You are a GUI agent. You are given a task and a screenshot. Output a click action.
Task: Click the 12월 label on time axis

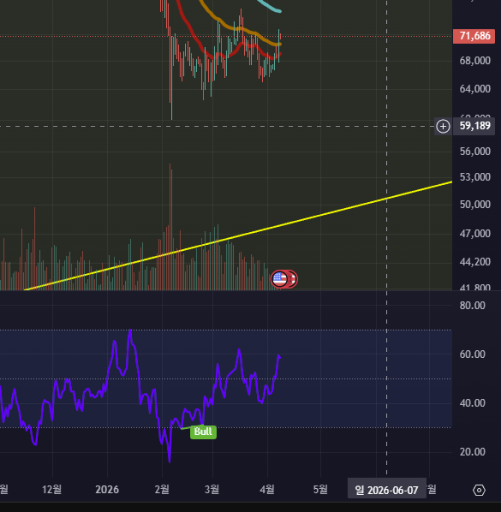[52, 489]
